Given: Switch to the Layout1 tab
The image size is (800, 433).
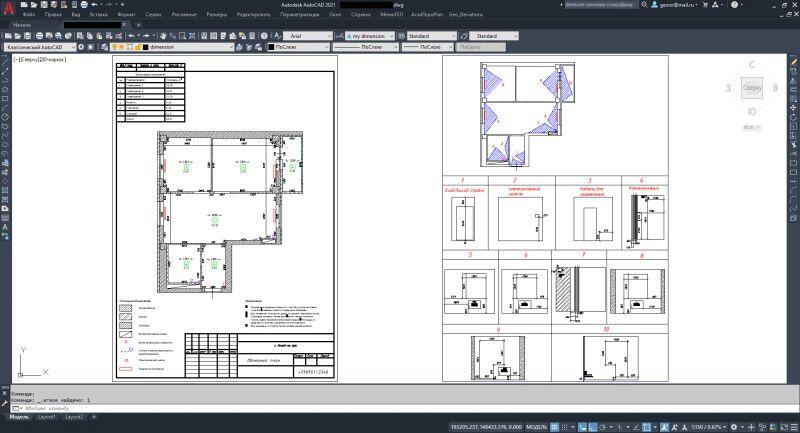Looking at the screenshot, I should coord(46,417).
